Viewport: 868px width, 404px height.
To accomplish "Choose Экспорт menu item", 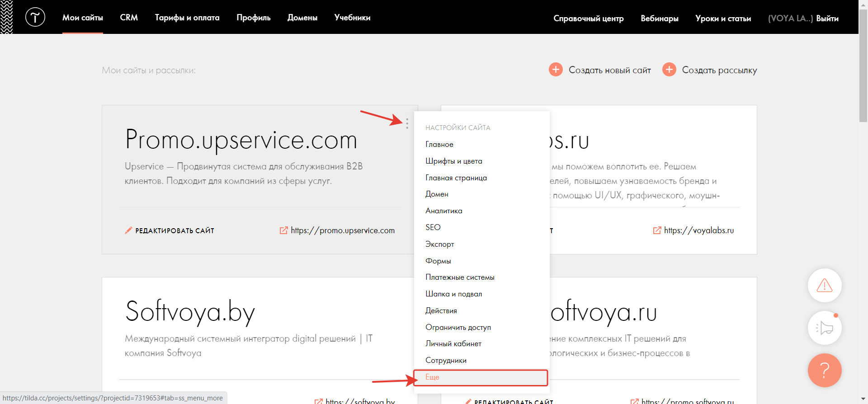I will 439,244.
